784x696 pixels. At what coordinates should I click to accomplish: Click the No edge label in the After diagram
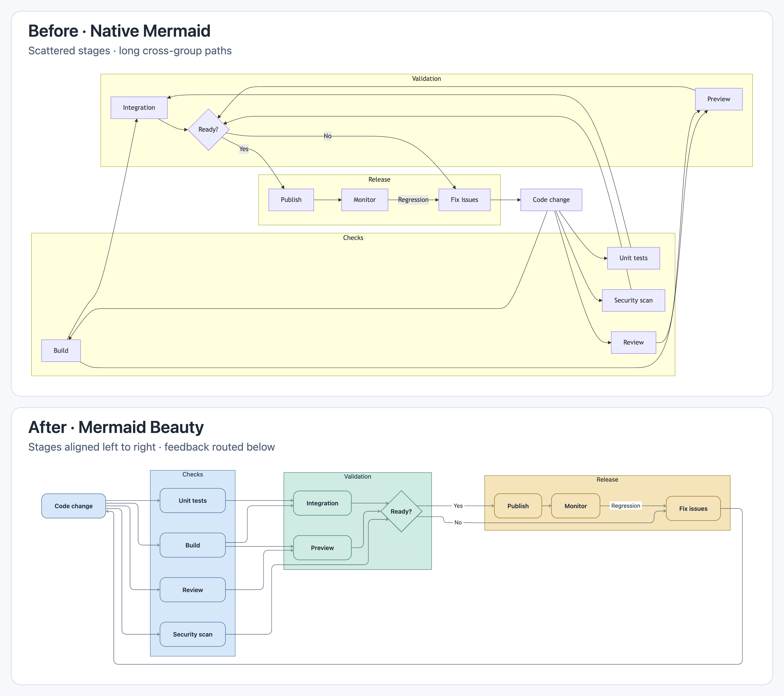(458, 523)
